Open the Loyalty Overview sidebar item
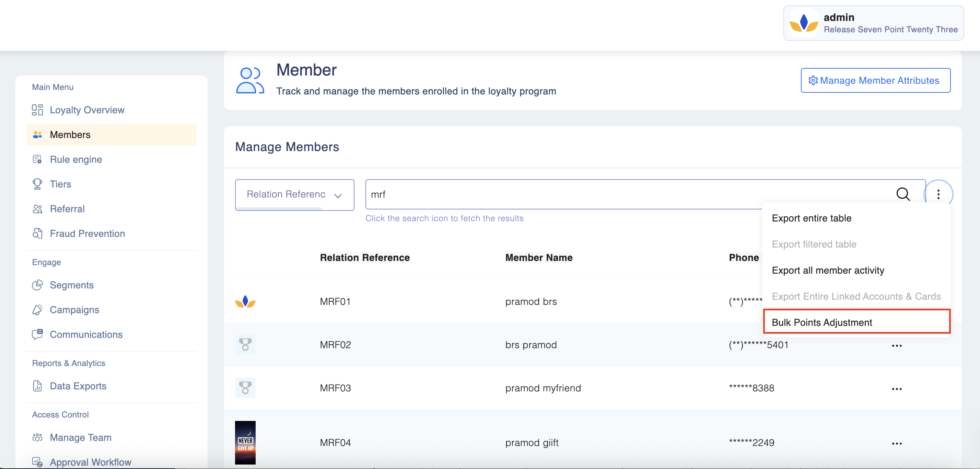 (87, 110)
